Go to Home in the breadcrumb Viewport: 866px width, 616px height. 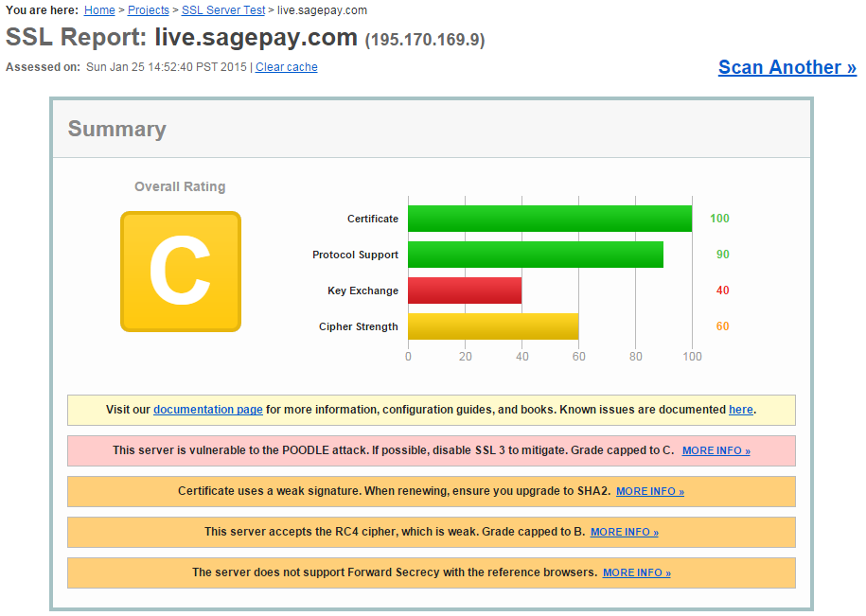99,10
